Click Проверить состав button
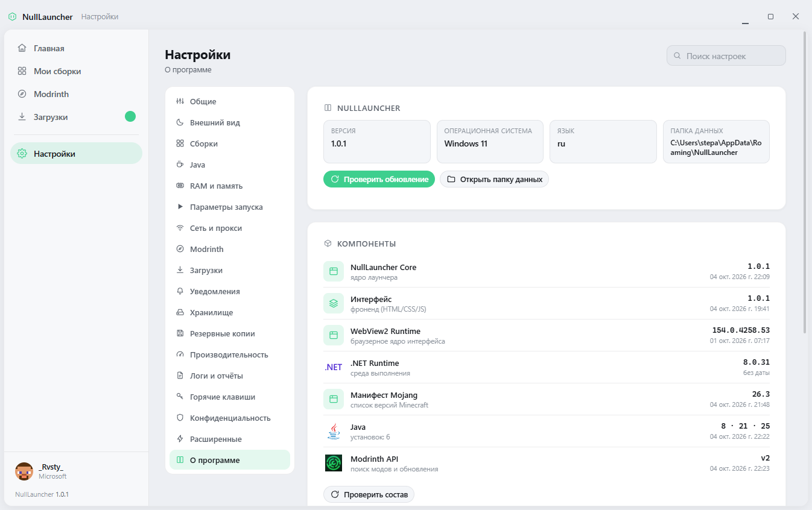Viewport: 812px width, 510px height. point(369,495)
